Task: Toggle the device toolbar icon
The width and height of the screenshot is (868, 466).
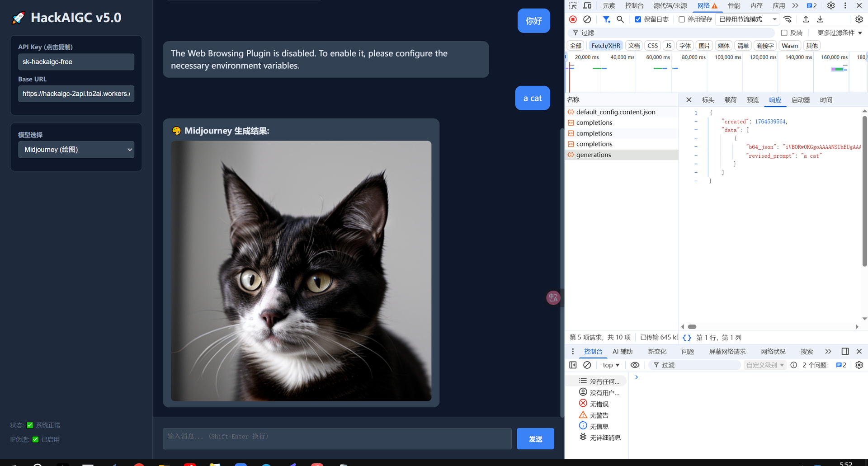Action: (x=587, y=6)
